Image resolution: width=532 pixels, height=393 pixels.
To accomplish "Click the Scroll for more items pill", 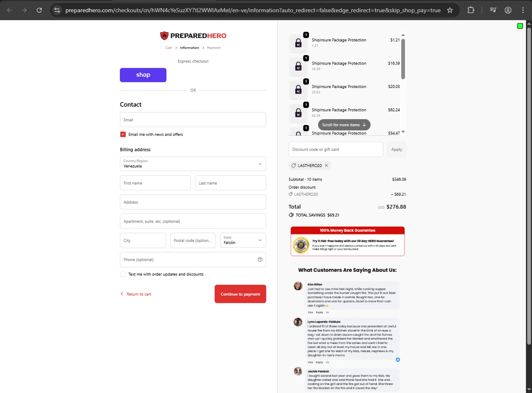I will (x=344, y=125).
